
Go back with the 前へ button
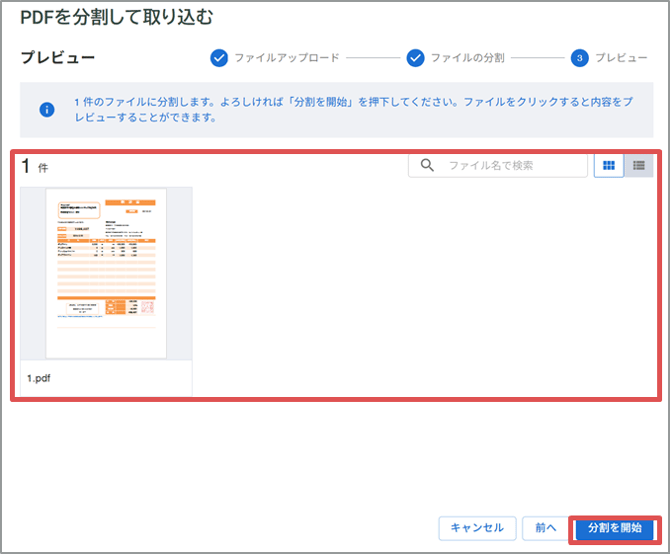coord(545,527)
